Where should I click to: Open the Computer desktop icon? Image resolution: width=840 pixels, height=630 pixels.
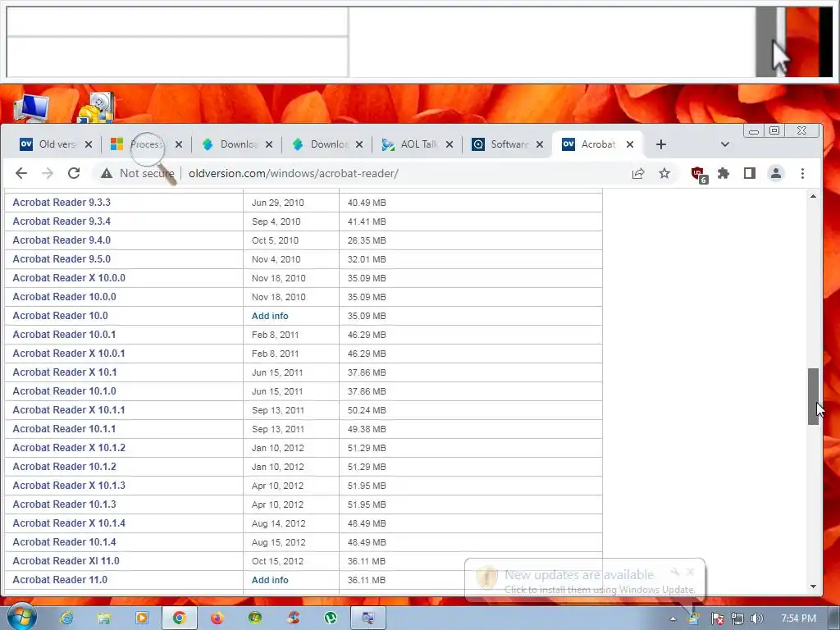pyautogui.click(x=31, y=107)
